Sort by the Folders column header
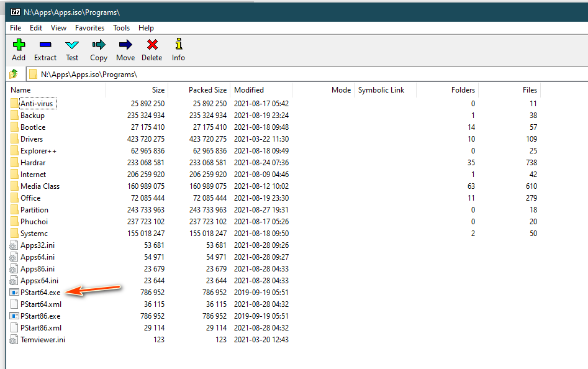Viewport: 588px width, 369px height. tap(448, 90)
